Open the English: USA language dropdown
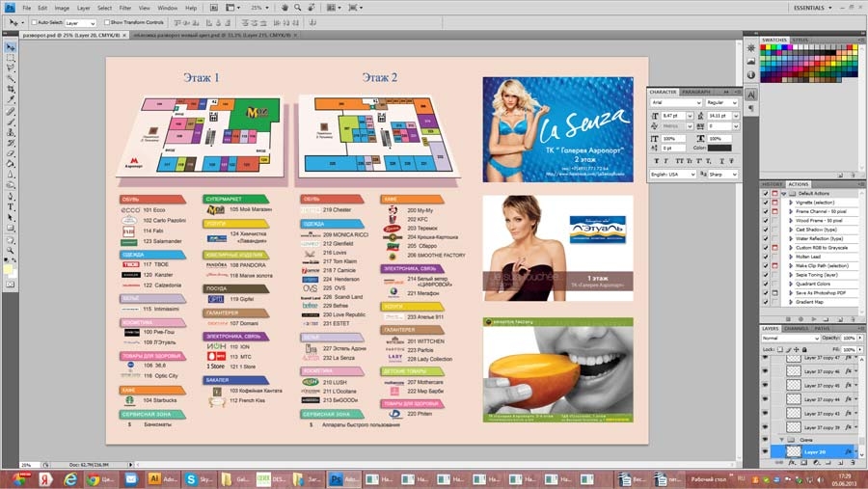This screenshot has height=489, width=868. coord(672,174)
